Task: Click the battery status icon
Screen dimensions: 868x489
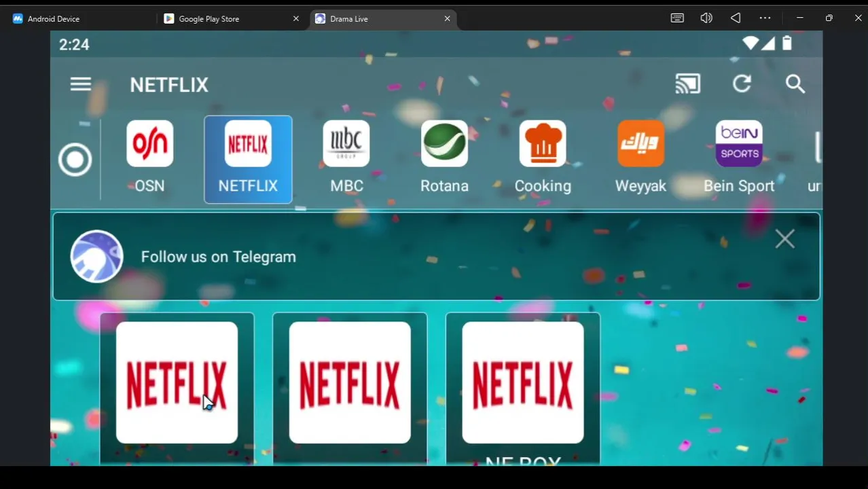Action: click(x=786, y=43)
